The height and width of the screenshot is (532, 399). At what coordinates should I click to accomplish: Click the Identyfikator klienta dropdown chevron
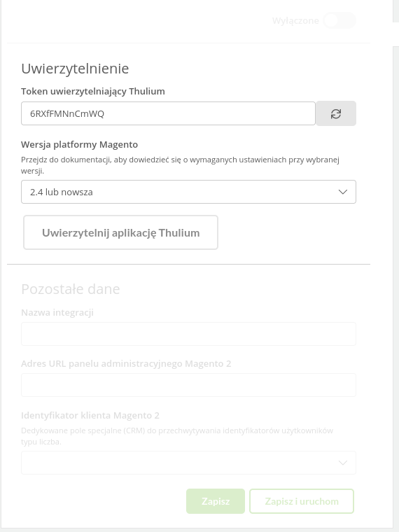(x=343, y=463)
